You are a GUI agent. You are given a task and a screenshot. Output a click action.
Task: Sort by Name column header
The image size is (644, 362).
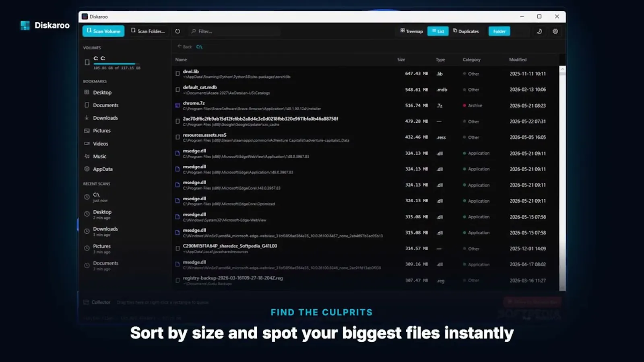click(181, 60)
